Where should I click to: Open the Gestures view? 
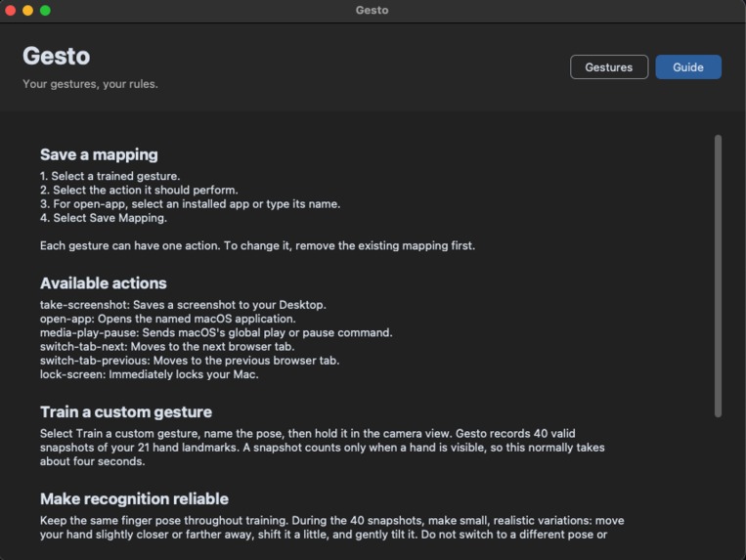[609, 67]
